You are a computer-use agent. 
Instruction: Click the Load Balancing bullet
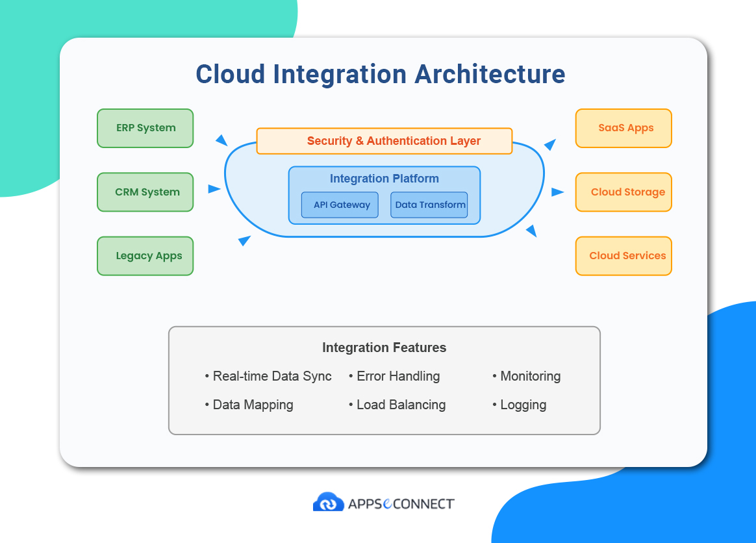(x=397, y=405)
